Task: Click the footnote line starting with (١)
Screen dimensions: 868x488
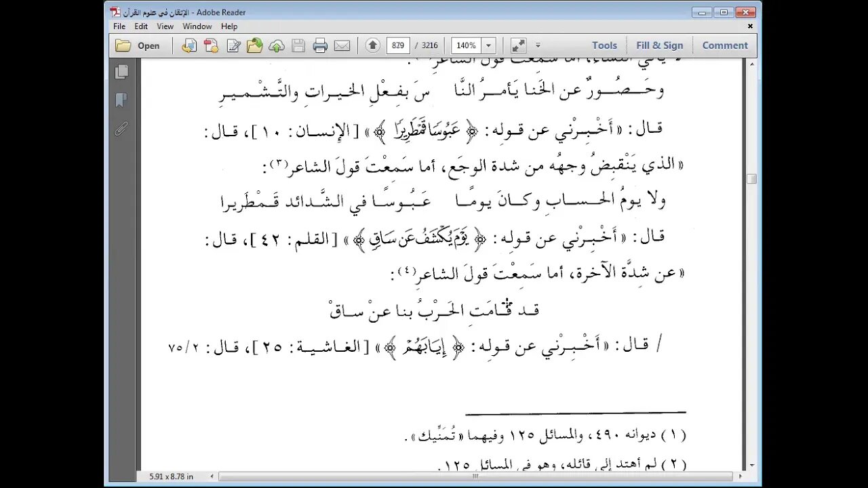Action: click(545, 436)
